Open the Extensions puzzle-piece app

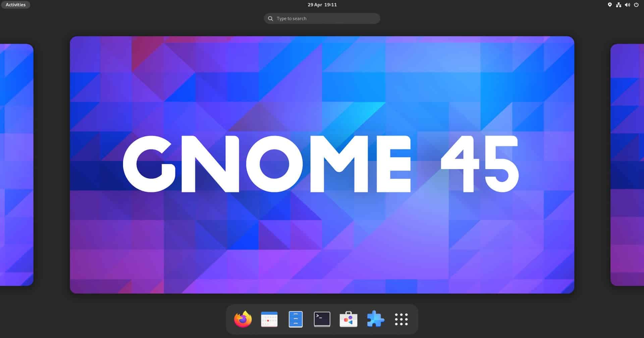(x=375, y=319)
